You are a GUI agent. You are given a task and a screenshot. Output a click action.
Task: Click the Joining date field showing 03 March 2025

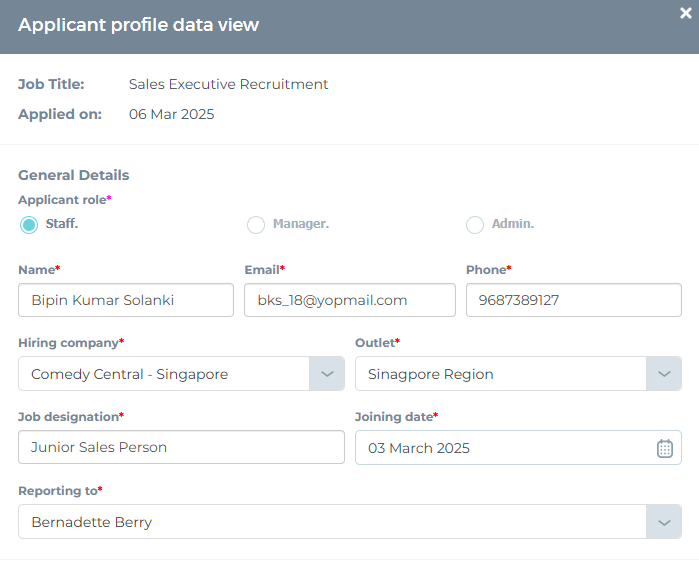click(500, 448)
